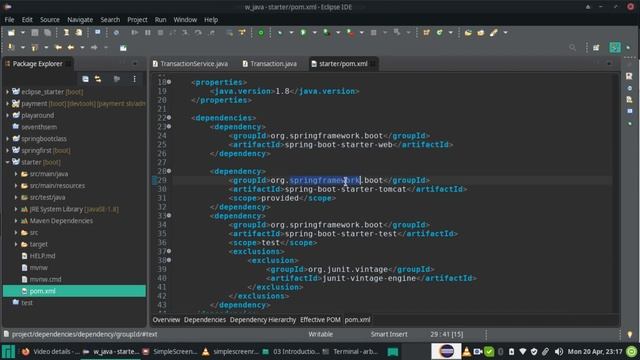
Task: Click the Run with Coverage toolbar icon
Action: (x=327, y=33)
